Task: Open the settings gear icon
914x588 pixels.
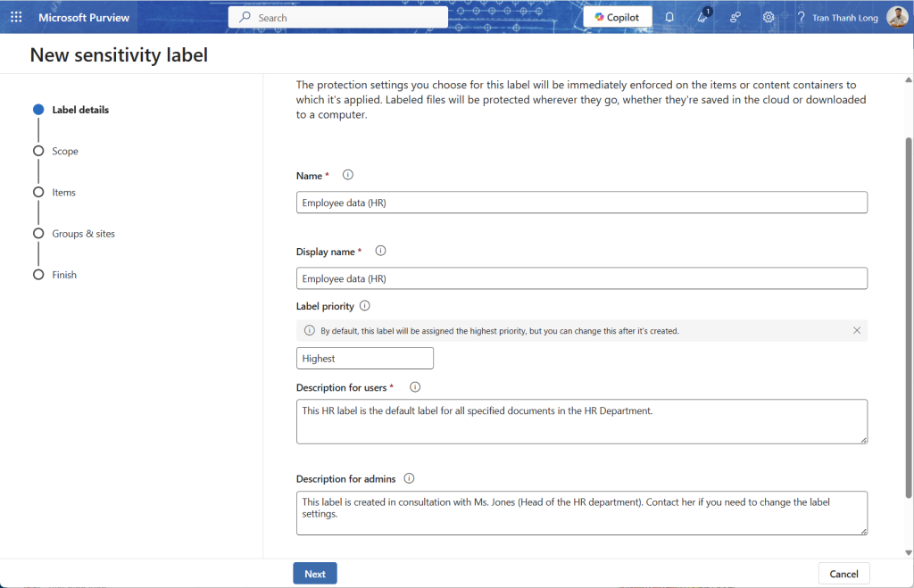Action: (769, 17)
